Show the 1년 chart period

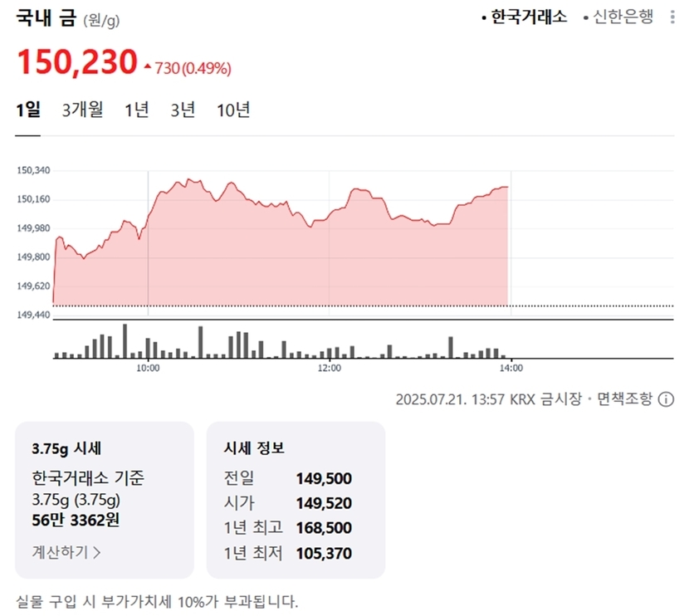coord(137,110)
